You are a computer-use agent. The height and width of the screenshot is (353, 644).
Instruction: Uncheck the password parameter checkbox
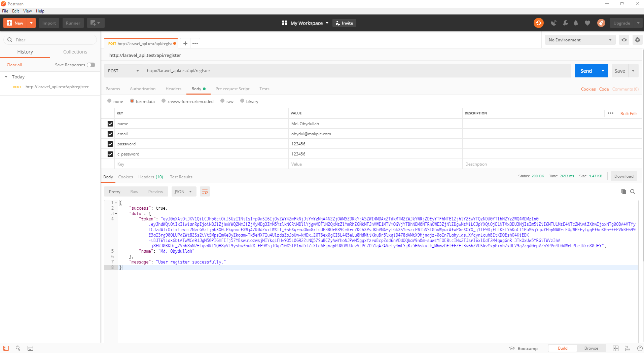coord(110,144)
